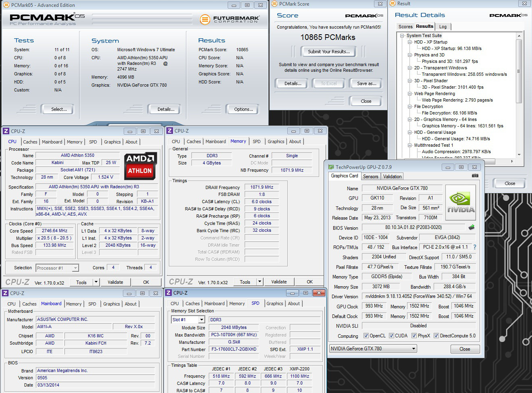Switch to the Scores tab in Result Details
This screenshot has width=532, height=393.
[405, 27]
